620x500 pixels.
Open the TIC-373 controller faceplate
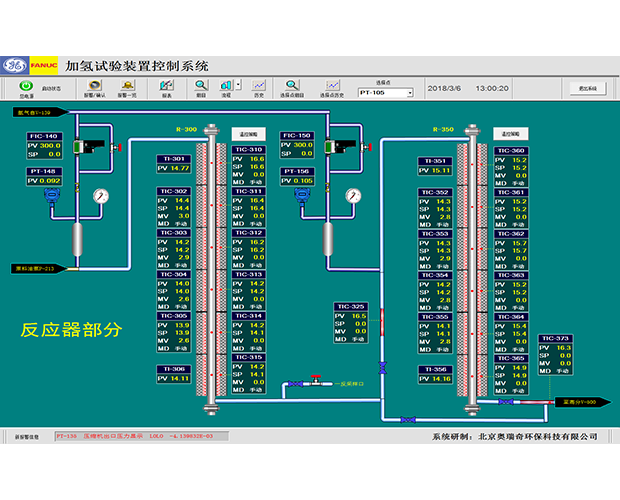[556, 355]
